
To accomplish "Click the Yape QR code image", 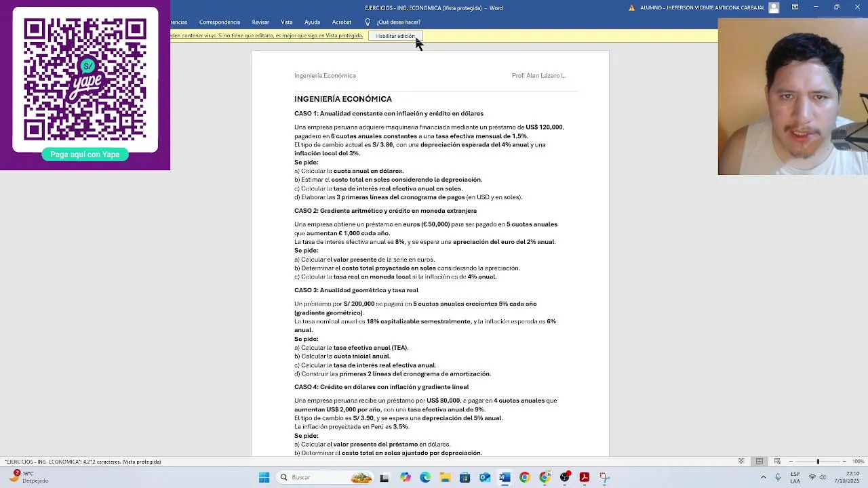I will click(x=85, y=79).
